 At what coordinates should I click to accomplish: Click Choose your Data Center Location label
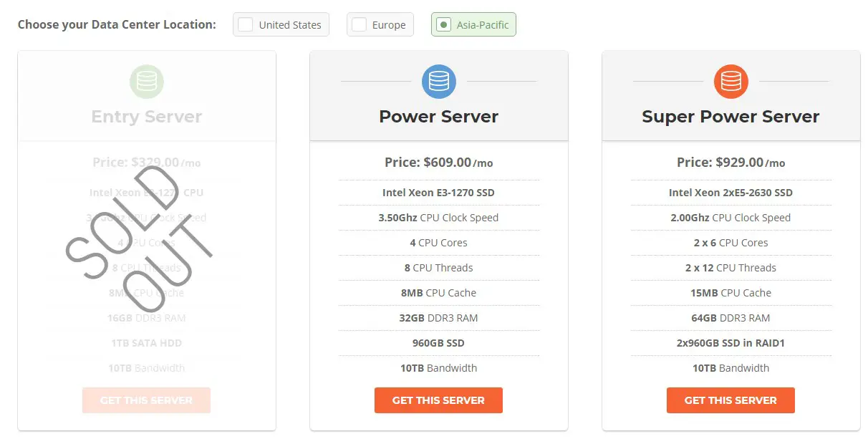(117, 24)
